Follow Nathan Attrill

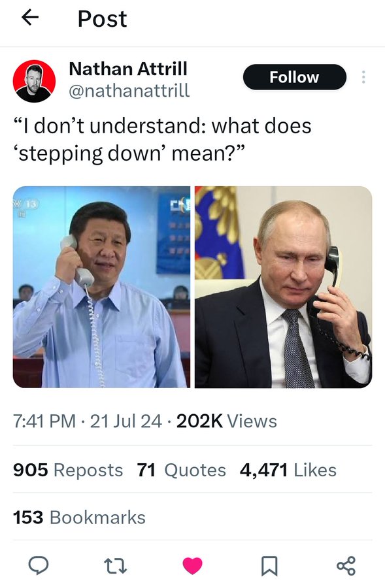pos(295,77)
